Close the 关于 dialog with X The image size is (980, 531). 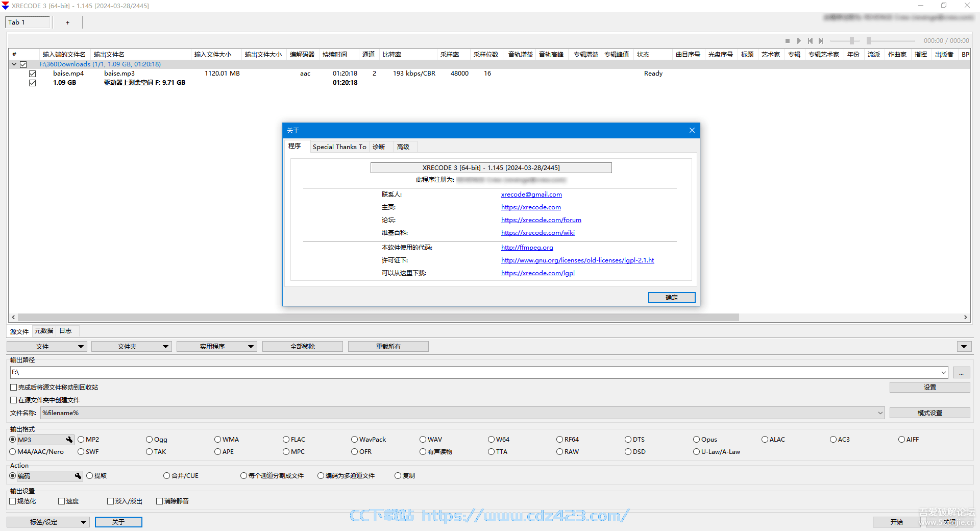click(692, 130)
